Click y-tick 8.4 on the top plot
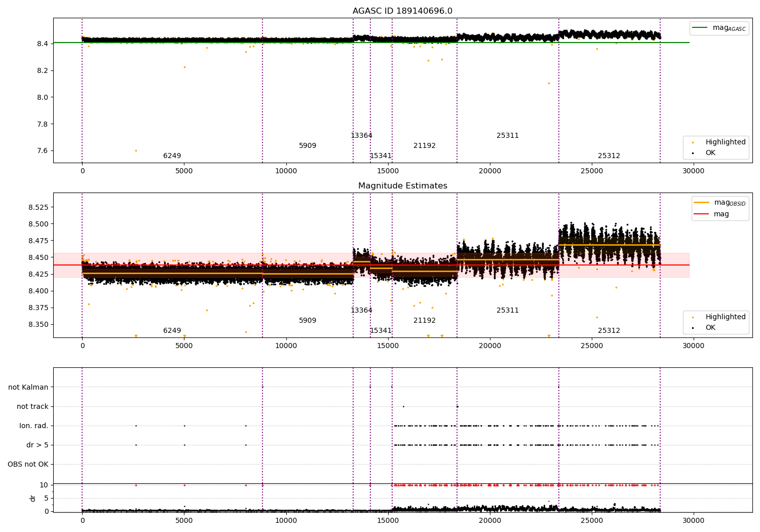 tap(43, 44)
